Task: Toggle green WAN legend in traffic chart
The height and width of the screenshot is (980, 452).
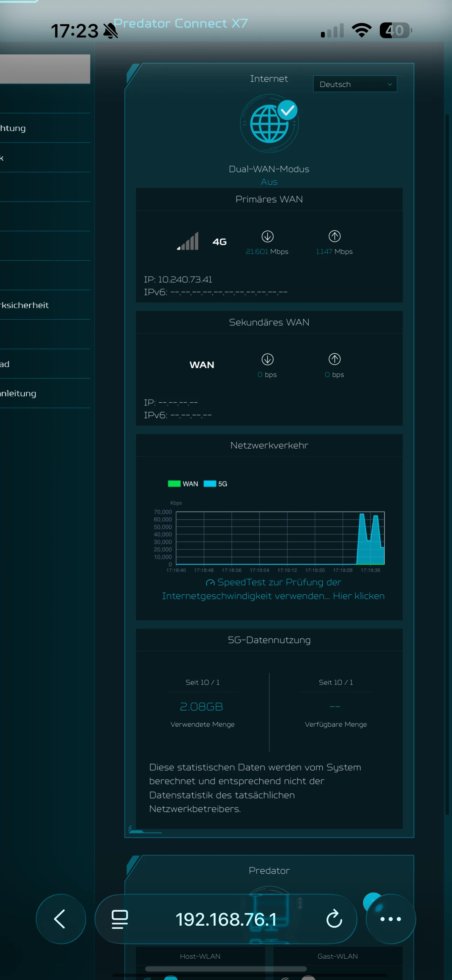Action: [x=183, y=484]
